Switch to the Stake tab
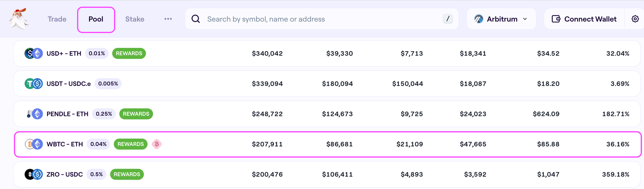The height and width of the screenshot is (189, 644). coord(135,19)
